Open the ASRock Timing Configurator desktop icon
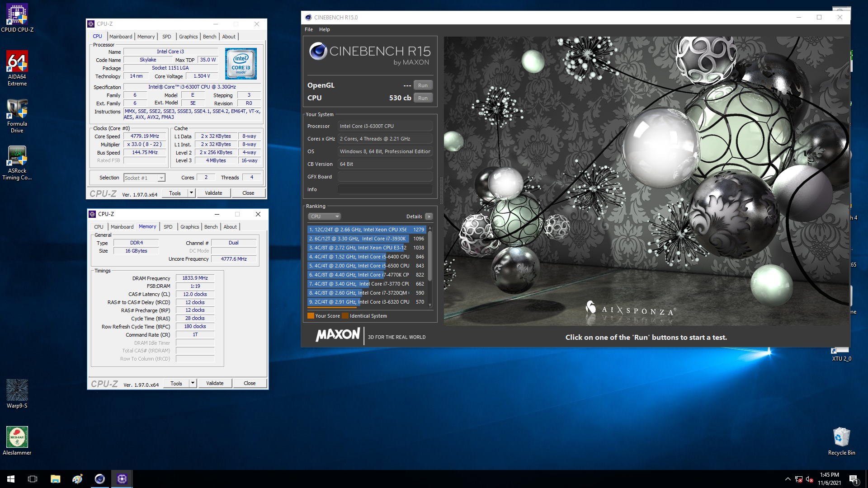The height and width of the screenshot is (488, 868). [x=17, y=163]
